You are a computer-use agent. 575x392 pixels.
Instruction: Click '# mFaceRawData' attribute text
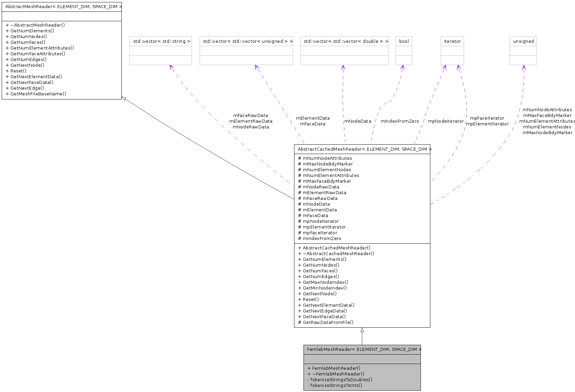click(x=318, y=198)
